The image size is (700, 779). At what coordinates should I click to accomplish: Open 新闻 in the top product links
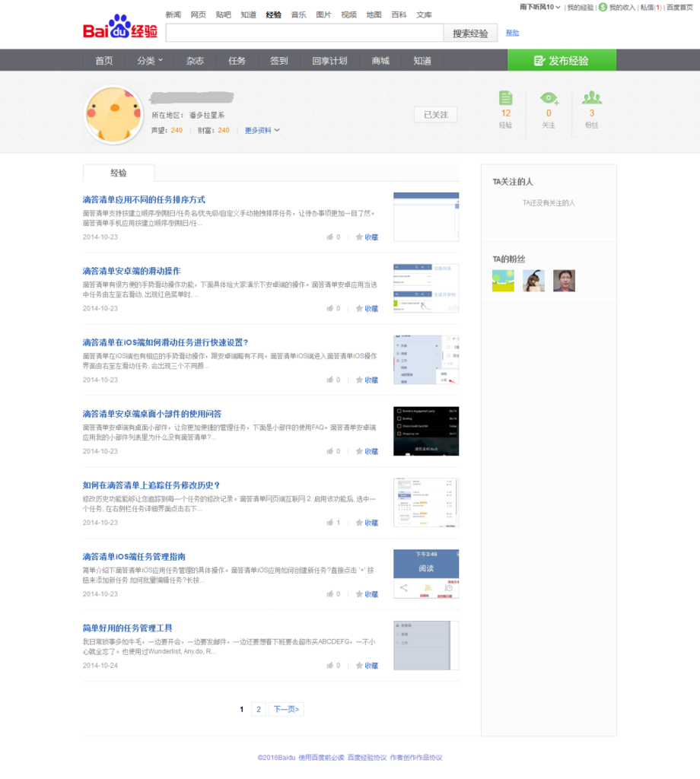(x=173, y=14)
